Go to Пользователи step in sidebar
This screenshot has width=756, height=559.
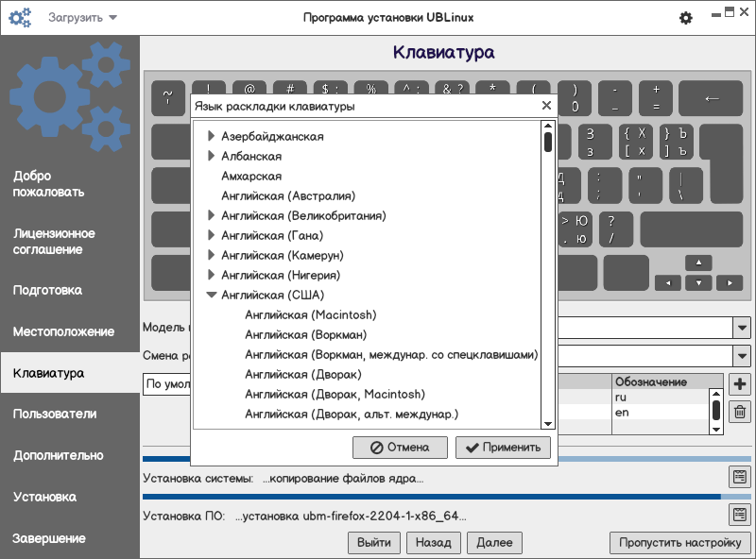[55, 414]
